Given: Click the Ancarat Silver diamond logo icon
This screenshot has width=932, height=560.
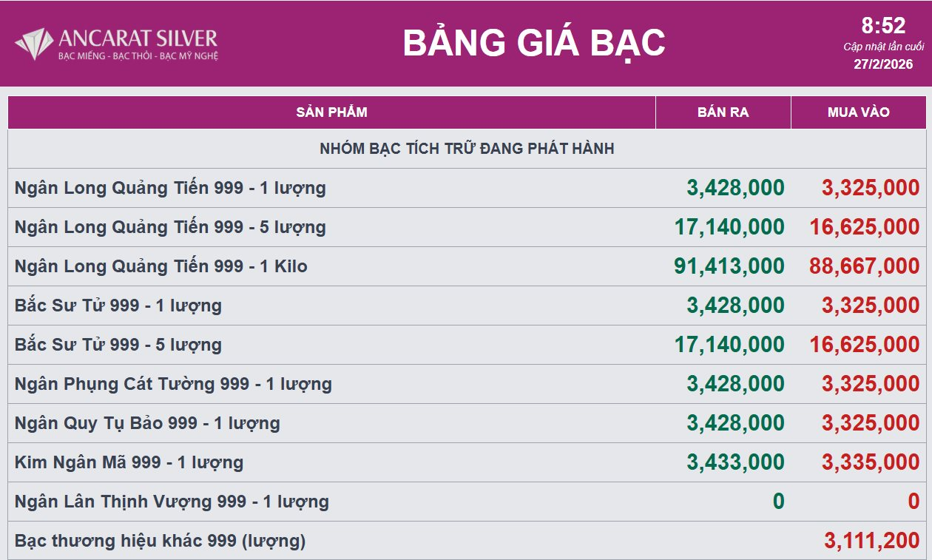Looking at the screenshot, I should tap(34, 44).
